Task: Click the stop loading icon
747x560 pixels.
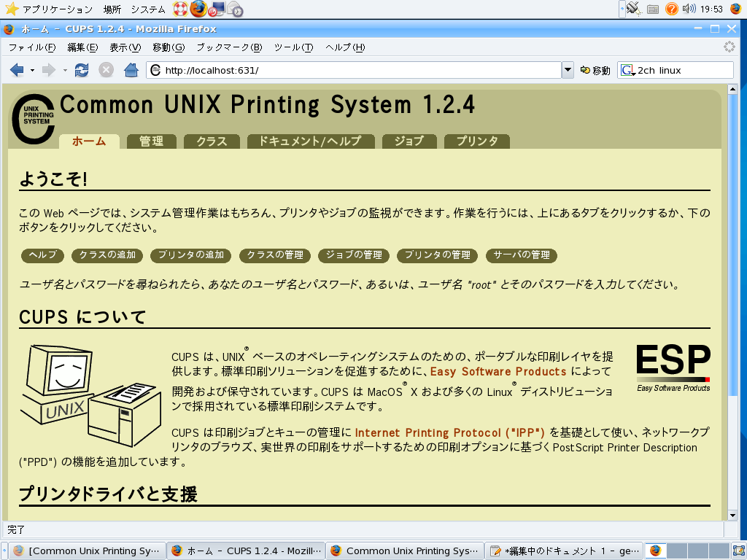Action: coord(106,71)
